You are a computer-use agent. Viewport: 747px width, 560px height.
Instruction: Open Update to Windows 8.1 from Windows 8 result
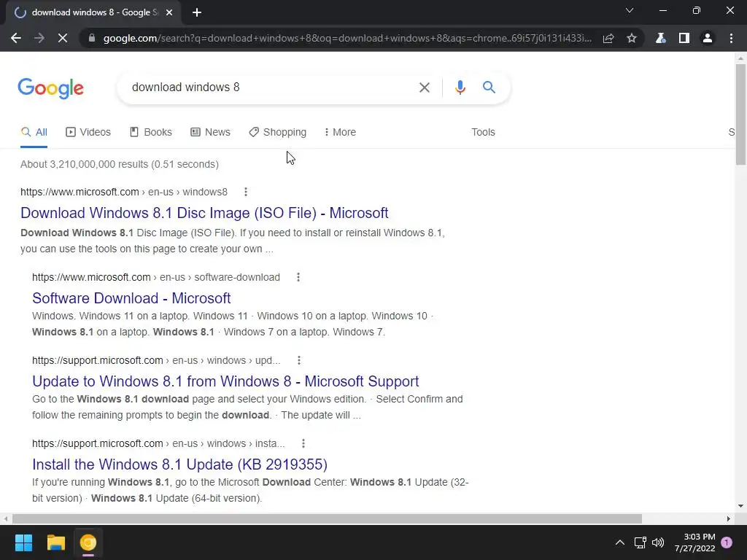[225, 381]
